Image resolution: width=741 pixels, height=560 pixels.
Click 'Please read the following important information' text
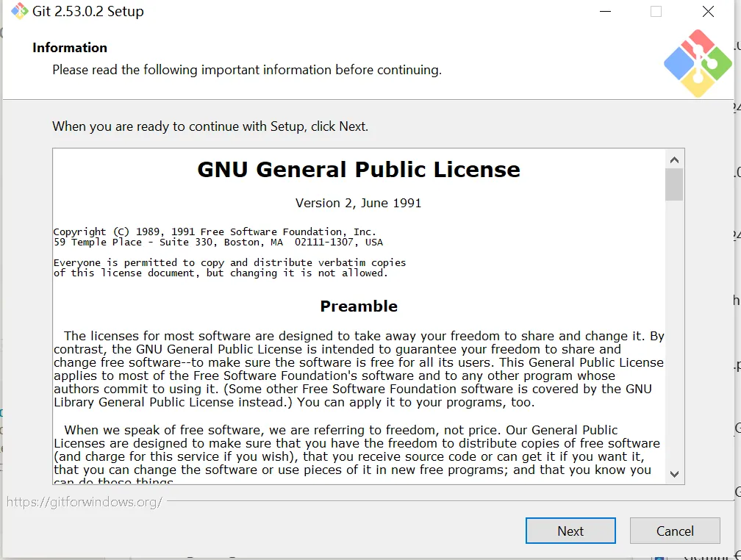tap(247, 70)
